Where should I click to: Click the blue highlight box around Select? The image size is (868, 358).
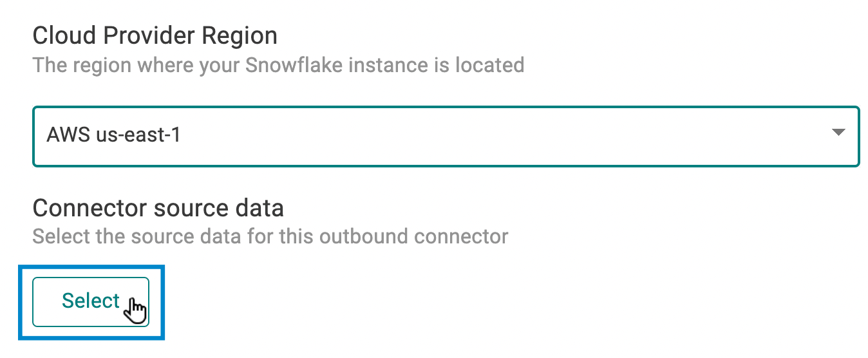coord(92,302)
